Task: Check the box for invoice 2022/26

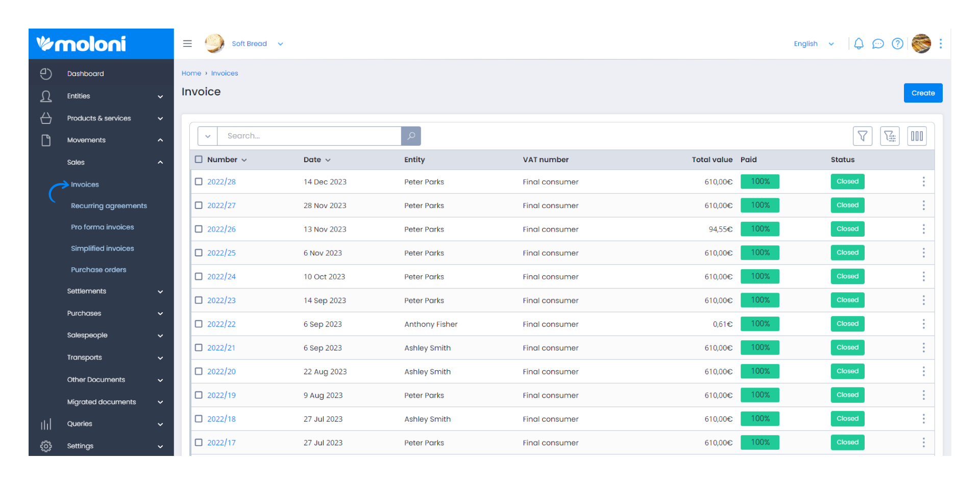Action: [x=199, y=229]
